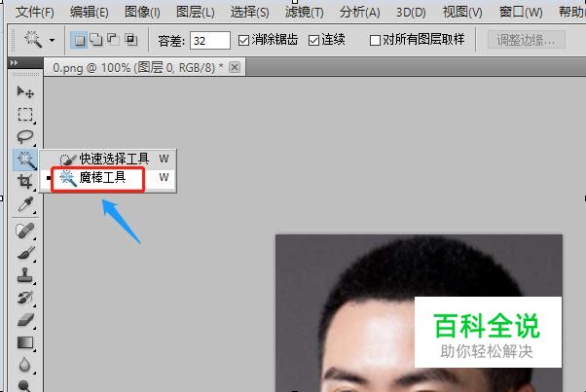Toggle the 连续 contiguous checkbox

313,40
